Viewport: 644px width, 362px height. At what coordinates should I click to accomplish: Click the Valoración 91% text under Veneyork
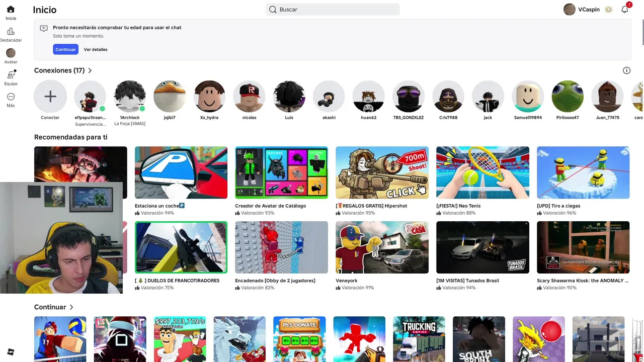coord(358,288)
